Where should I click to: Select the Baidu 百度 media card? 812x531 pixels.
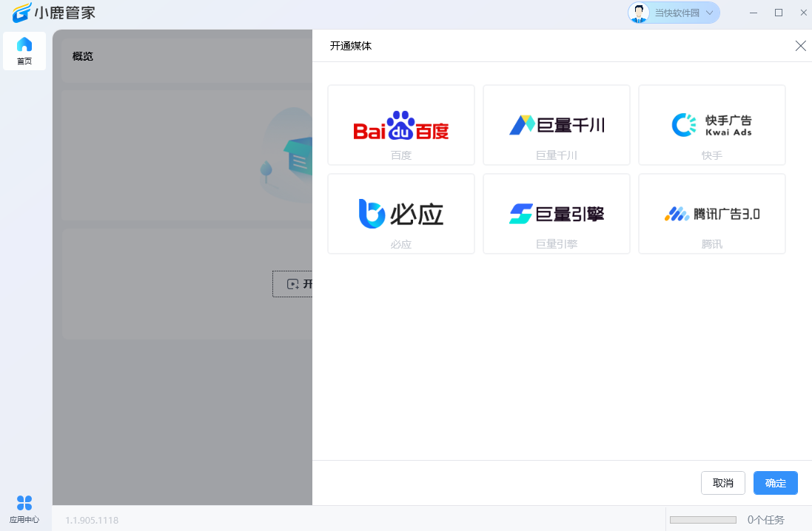tap(401, 125)
